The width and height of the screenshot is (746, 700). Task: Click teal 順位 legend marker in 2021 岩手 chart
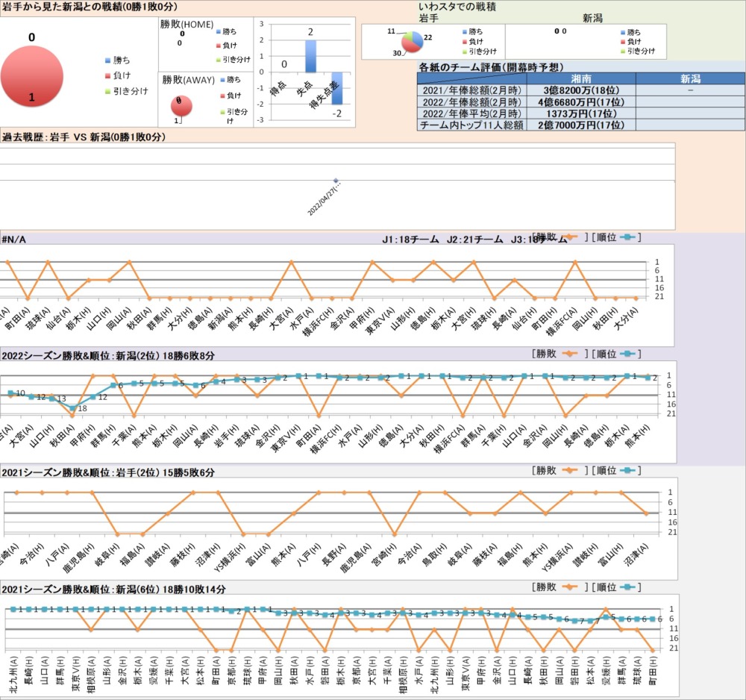coord(627,470)
